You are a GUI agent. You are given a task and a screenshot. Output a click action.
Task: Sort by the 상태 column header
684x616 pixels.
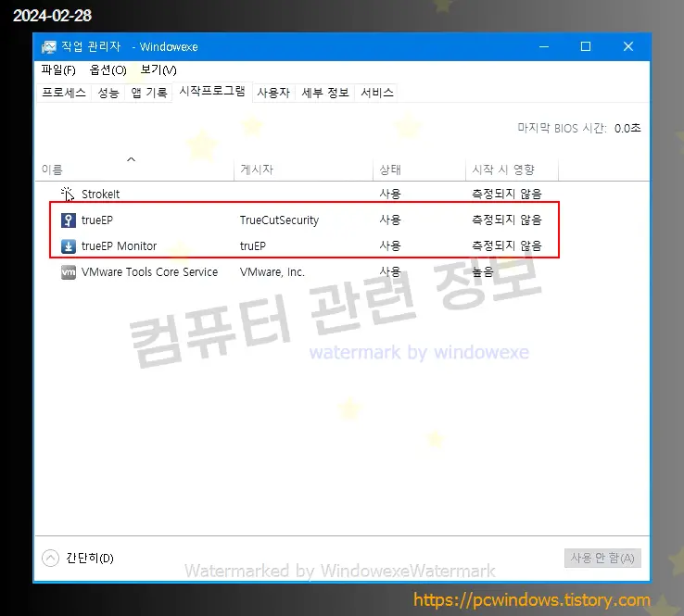(419, 170)
